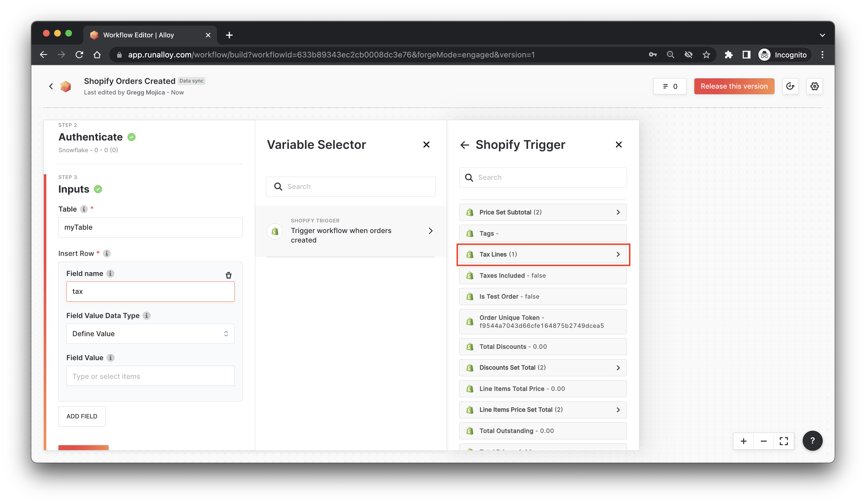The width and height of the screenshot is (866, 504).
Task: Close the Variable Selector panel
Action: click(426, 145)
